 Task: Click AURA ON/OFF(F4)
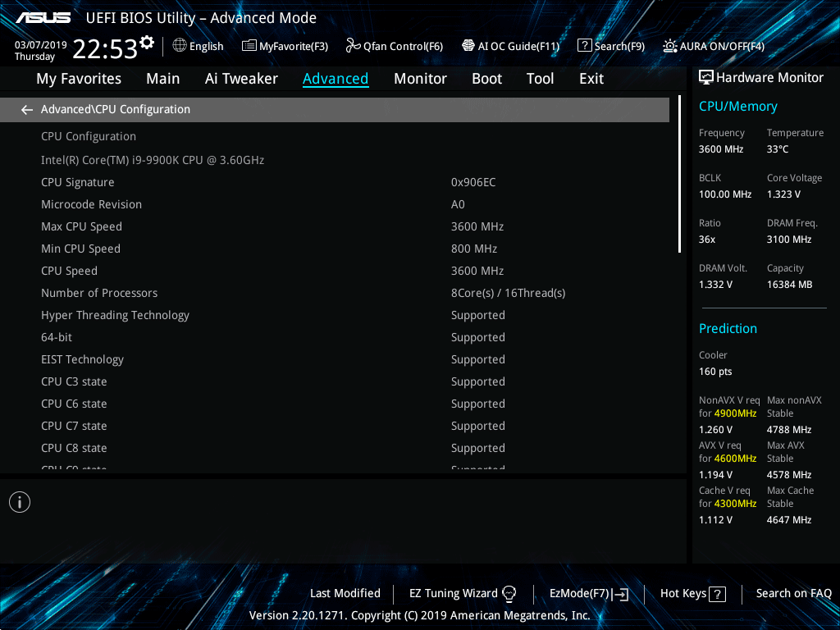[714, 46]
